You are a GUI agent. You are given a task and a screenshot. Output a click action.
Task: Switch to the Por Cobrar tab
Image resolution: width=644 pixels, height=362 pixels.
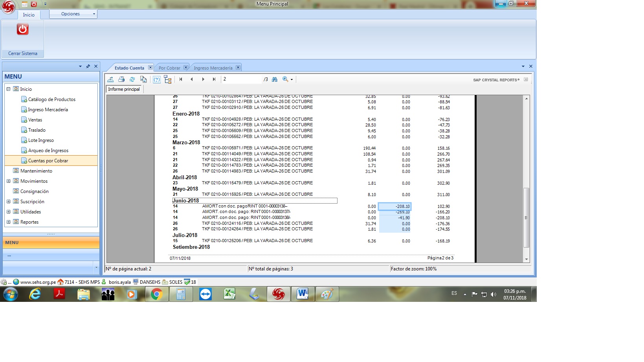(169, 68)
